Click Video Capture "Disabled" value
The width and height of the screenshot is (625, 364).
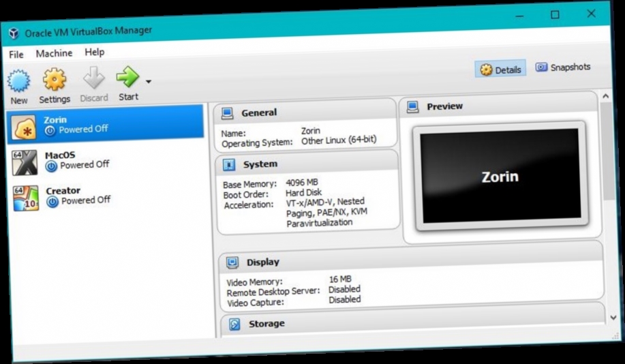tap(345, 299)
